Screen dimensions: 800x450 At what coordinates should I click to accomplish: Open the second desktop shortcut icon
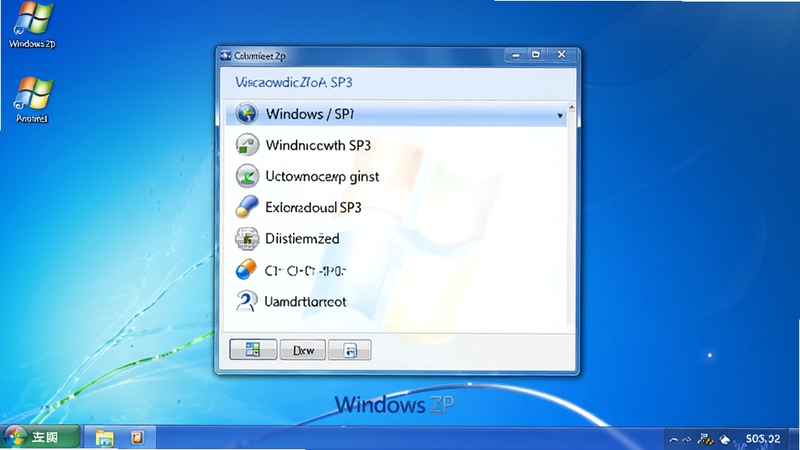point(32,100)
